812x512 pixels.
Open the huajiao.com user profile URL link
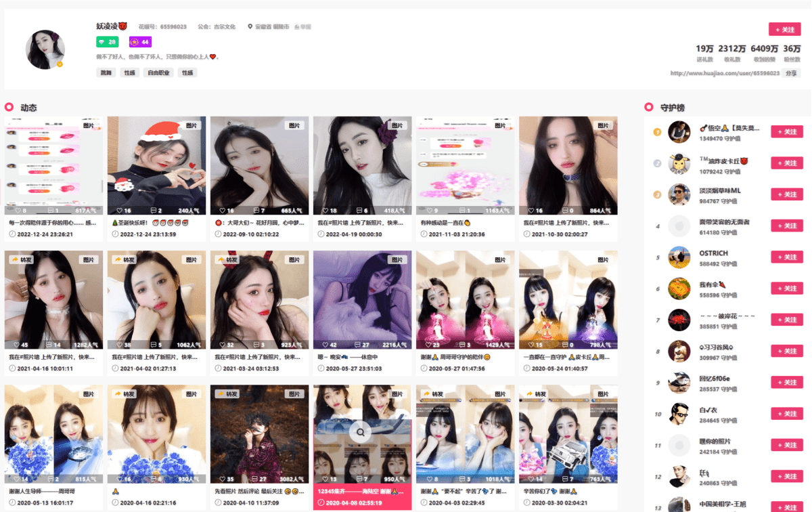(x=725, y=73)
